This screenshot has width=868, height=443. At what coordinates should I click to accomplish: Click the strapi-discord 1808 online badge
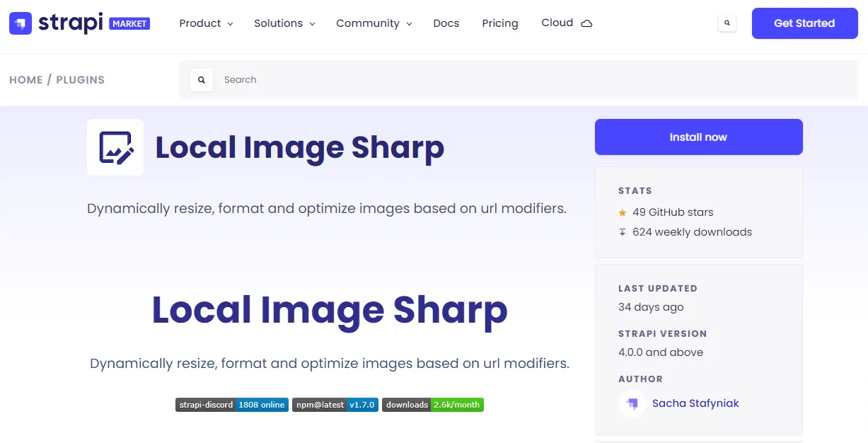point(232,405)
